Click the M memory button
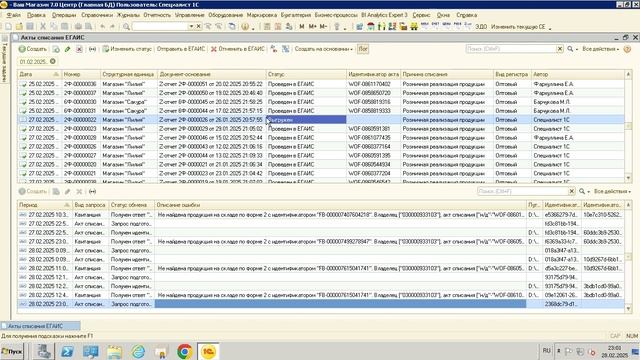 (302, 27)
